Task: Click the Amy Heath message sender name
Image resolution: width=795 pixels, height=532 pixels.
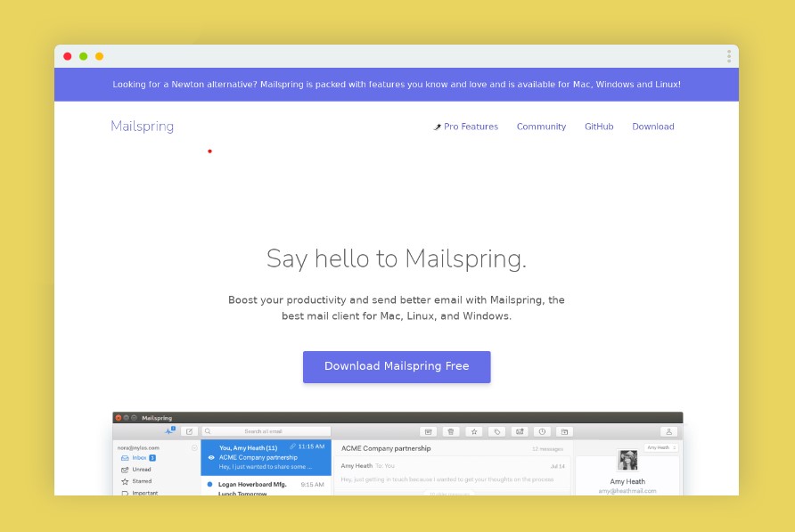Action: (x=357, y=465)
